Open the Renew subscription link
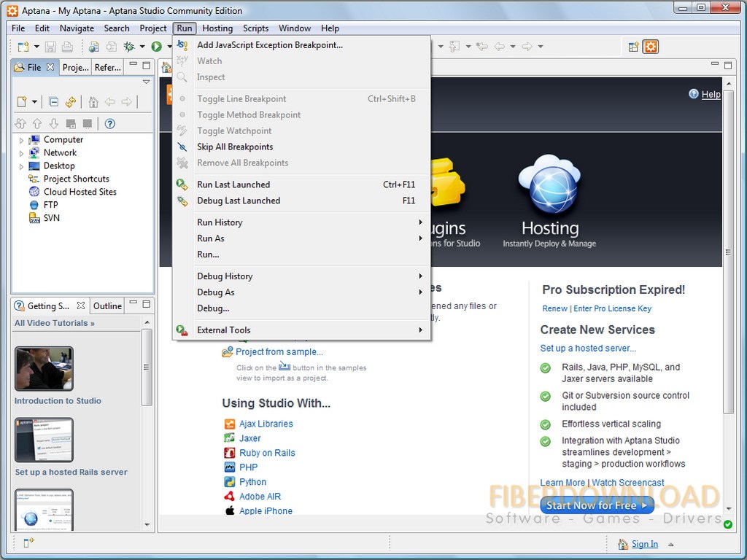747x560 pixels. point(554,308)
